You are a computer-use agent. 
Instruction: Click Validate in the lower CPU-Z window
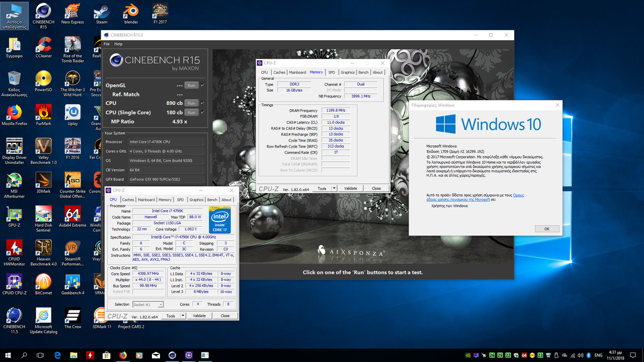click(x=199, y=316)
